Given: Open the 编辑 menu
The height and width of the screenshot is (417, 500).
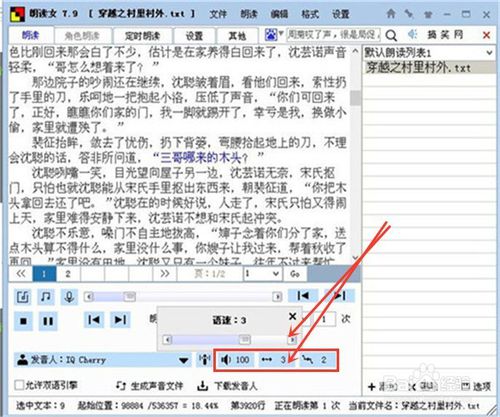Looking at the screenshot, I should (279, 14).
